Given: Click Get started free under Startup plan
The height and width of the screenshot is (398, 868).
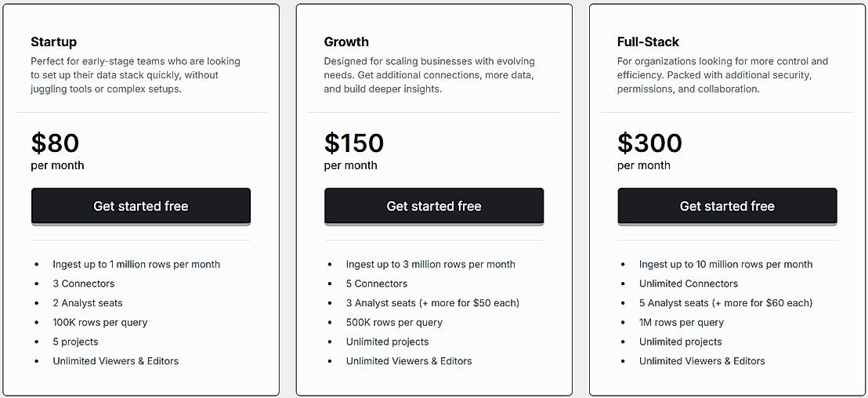Looking at the screenshot, I should coord(141,206).
